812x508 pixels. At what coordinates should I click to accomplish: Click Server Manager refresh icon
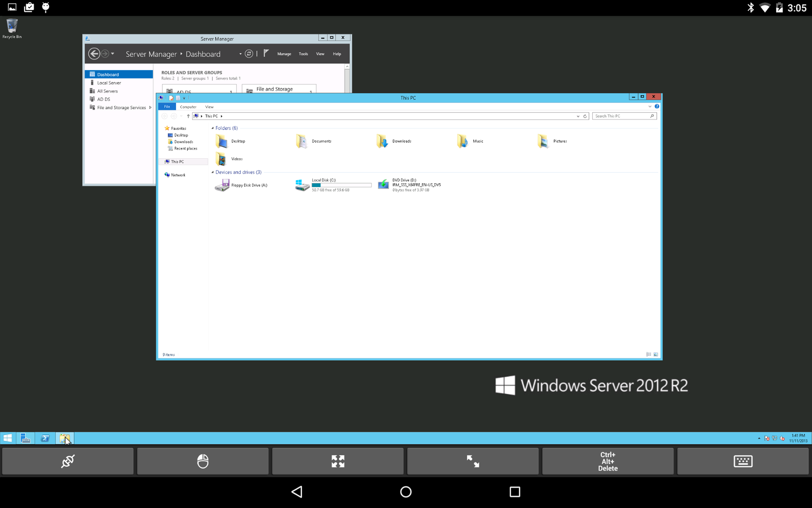tap(249, 54)
